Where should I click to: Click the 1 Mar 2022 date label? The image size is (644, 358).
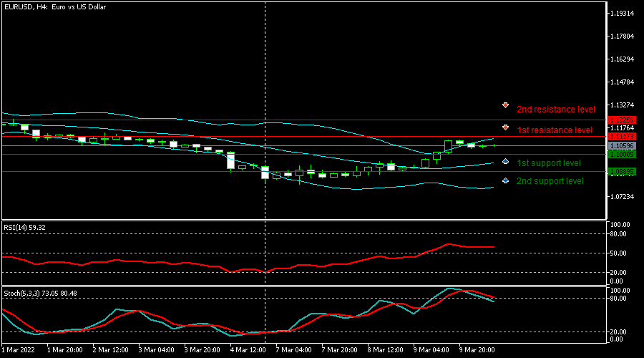[x=19, y=350]
